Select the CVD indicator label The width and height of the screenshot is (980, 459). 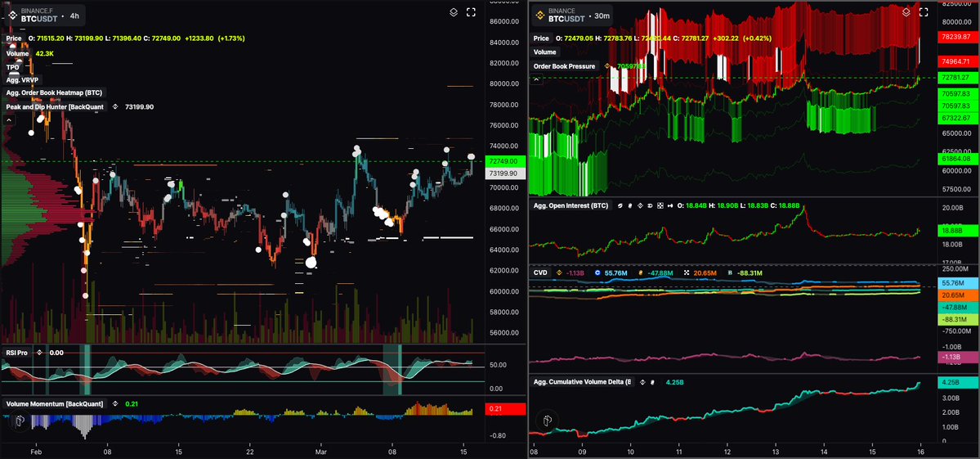pyautogui.click(x=540, y=272)
